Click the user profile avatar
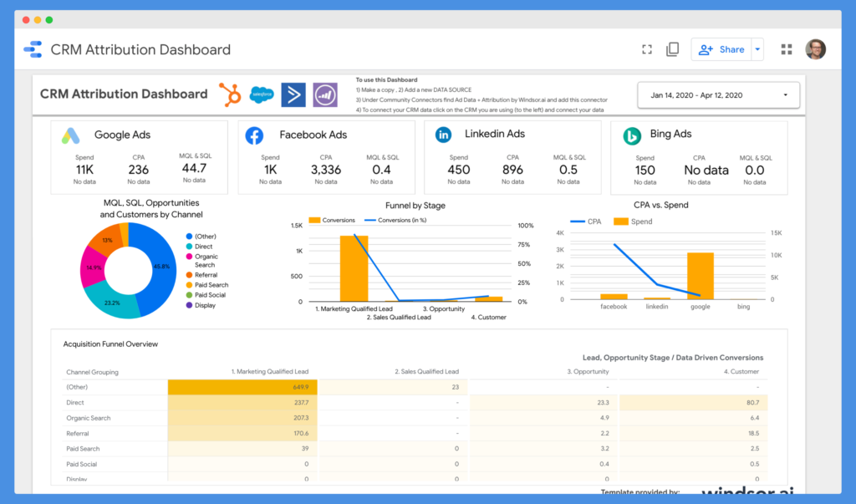The height and width of the screenshot is (504, 856). pos(815,49)
